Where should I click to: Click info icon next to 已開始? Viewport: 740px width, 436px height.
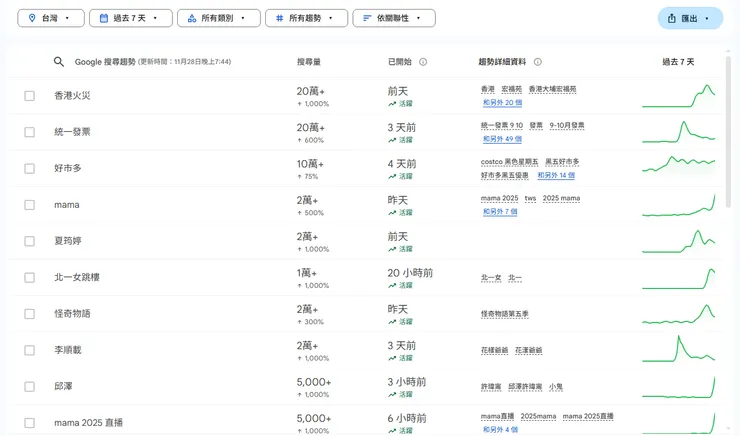(x=423, y=62)
